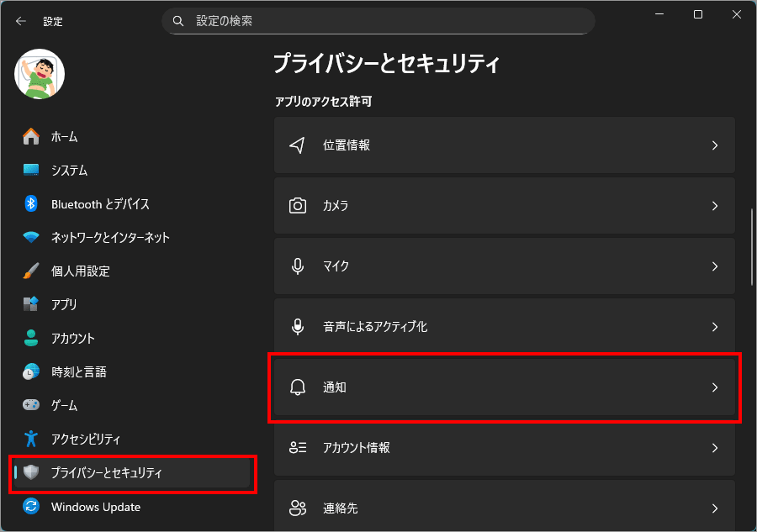Viewport: 757px width, 532px height.
Task: Click the bell icon beside 通知
Action: 297,387
